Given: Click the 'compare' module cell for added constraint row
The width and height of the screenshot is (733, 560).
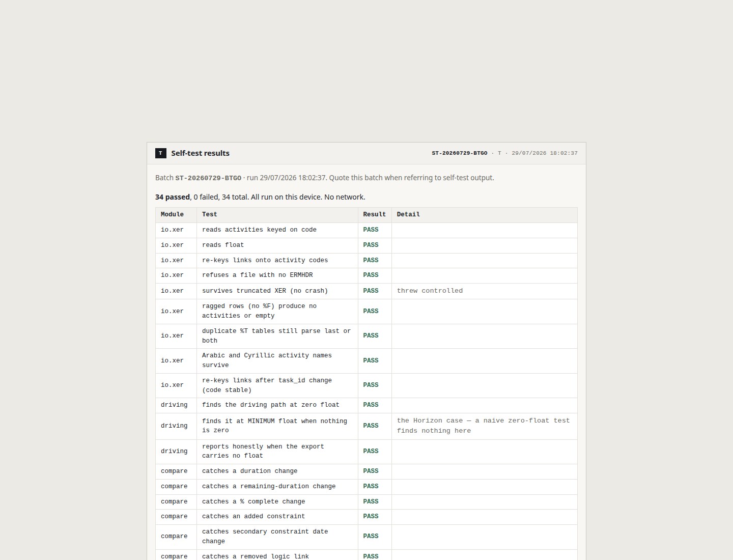Looking at the screenshot, I should point(176,517).
